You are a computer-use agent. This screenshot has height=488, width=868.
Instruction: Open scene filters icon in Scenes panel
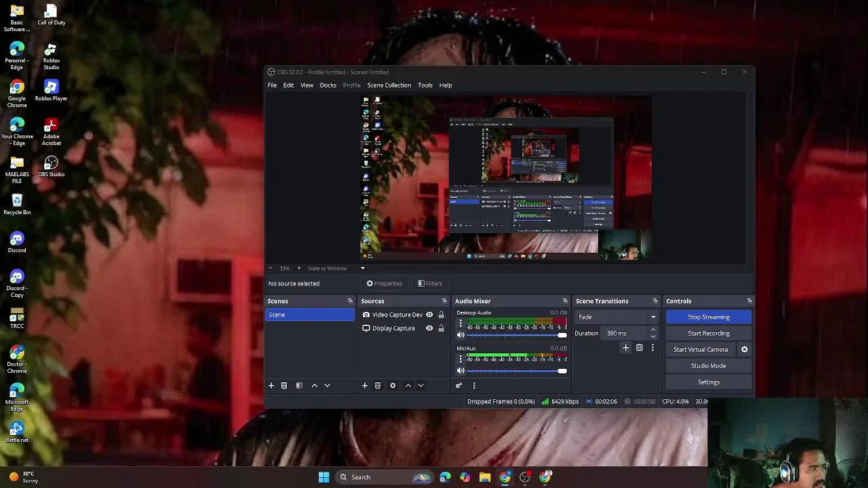point(299,386)
